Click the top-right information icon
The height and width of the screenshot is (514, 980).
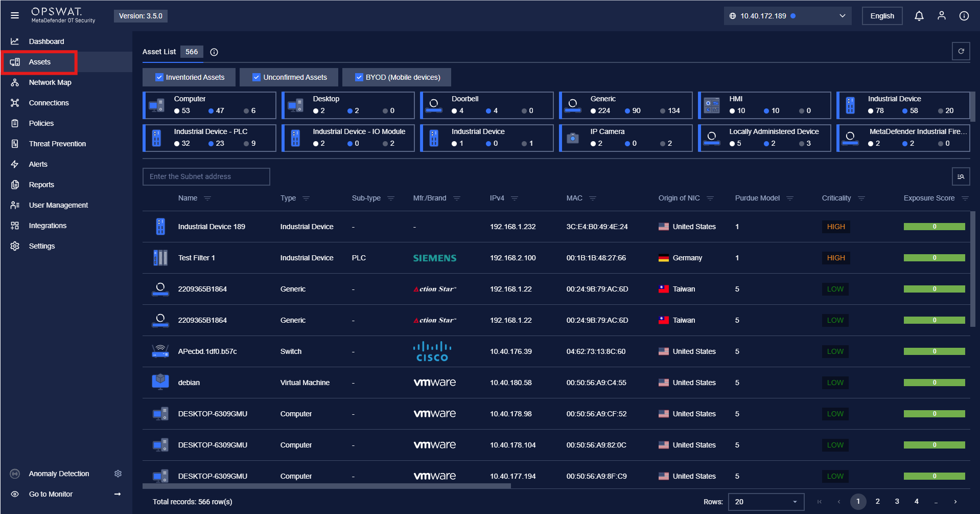coord(964,16)
